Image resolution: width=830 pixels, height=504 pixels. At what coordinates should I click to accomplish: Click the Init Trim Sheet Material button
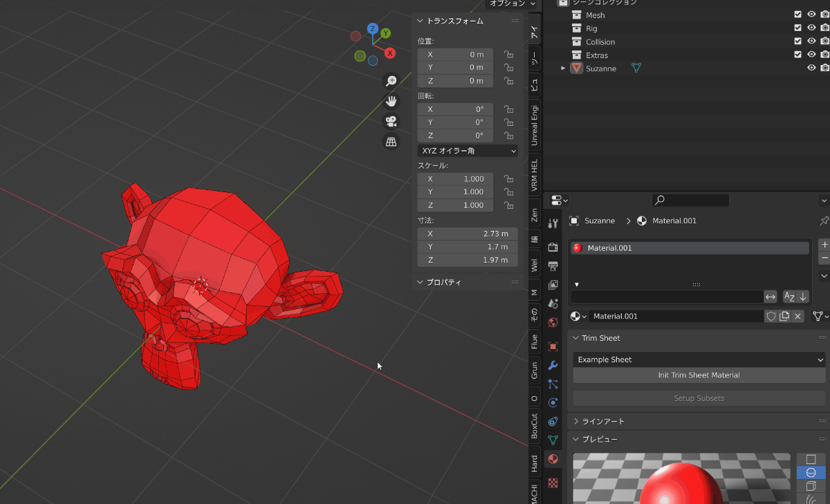[x=699, y=375]
